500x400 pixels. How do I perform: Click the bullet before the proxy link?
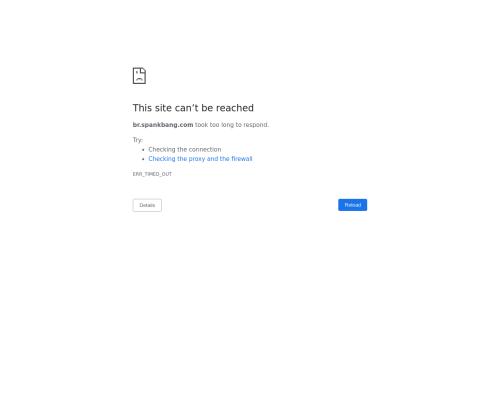pyautogui.click(x=143, y=159)
